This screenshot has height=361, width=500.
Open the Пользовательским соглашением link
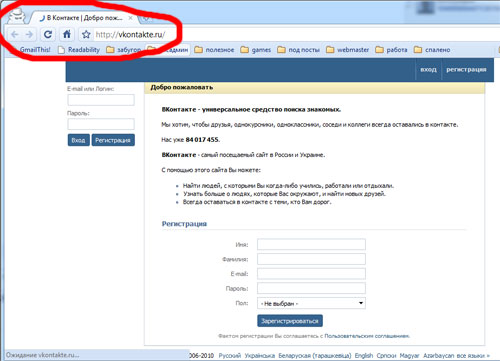coord(367,336)
